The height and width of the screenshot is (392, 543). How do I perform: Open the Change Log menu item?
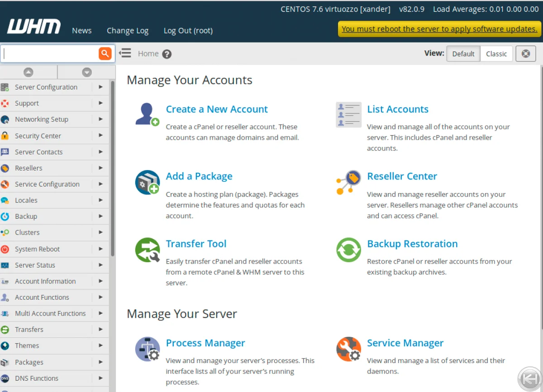coord(128,31)
